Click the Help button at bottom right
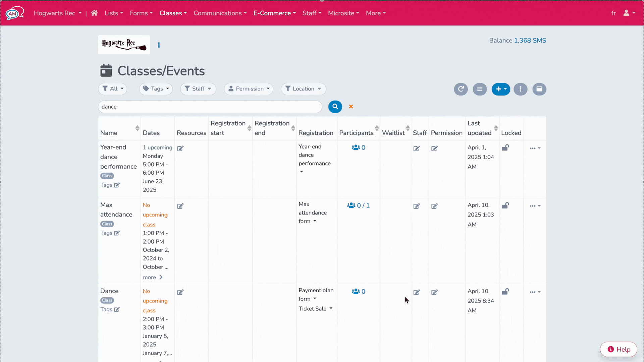 618,349
